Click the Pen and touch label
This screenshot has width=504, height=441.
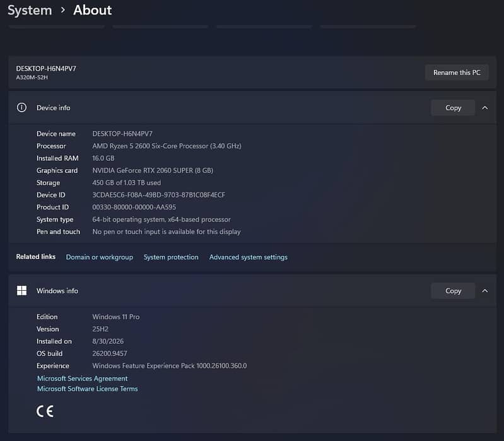coord(58,232)
